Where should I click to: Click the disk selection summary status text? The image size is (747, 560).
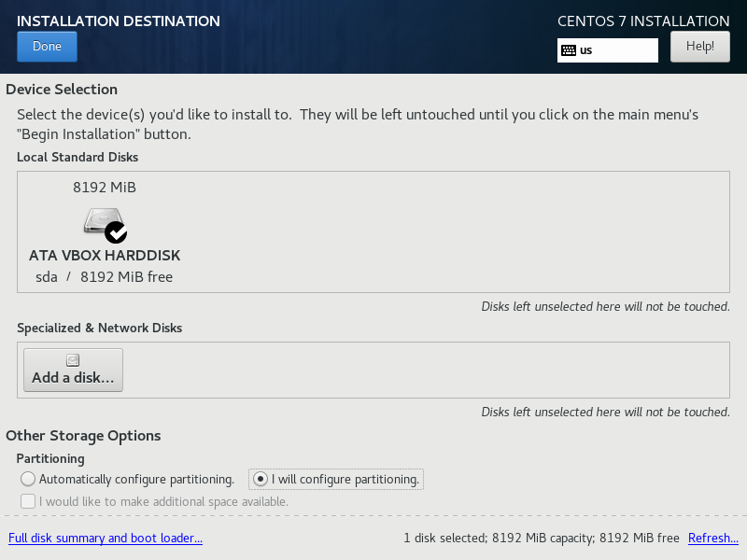(x=542, y=539)
